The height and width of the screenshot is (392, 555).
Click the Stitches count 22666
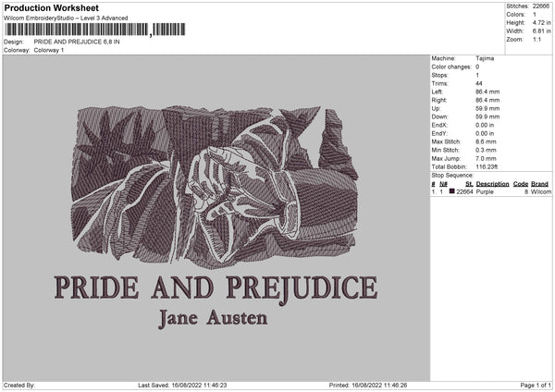click(x=541, y=6)
